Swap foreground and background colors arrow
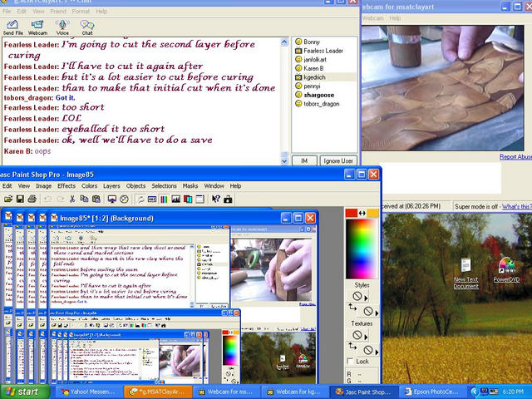The width and height of the screenshot is (532, 399). [362, 213]
